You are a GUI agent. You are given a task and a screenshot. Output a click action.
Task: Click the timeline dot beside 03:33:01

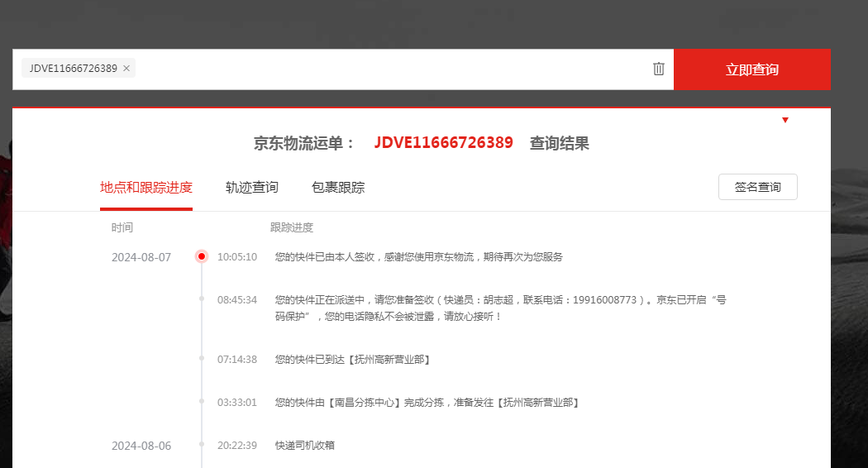tap(202, 402)
